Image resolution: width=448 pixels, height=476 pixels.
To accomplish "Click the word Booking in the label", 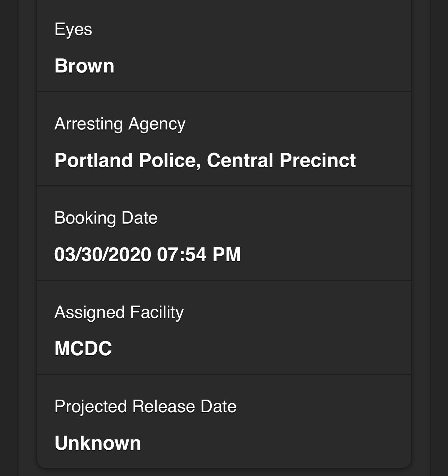I will pyautogui.click(x=85, y=219).
